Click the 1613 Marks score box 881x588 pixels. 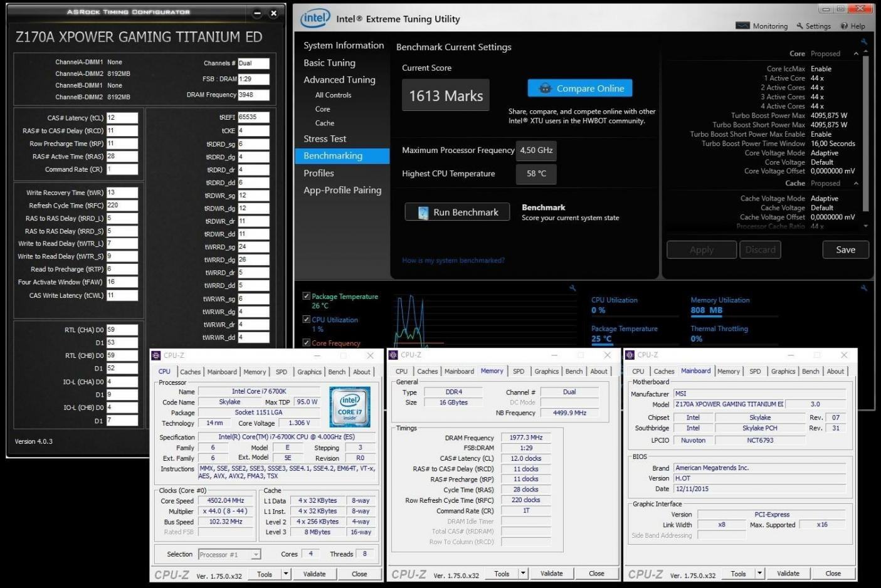click(x=446, y=96)
